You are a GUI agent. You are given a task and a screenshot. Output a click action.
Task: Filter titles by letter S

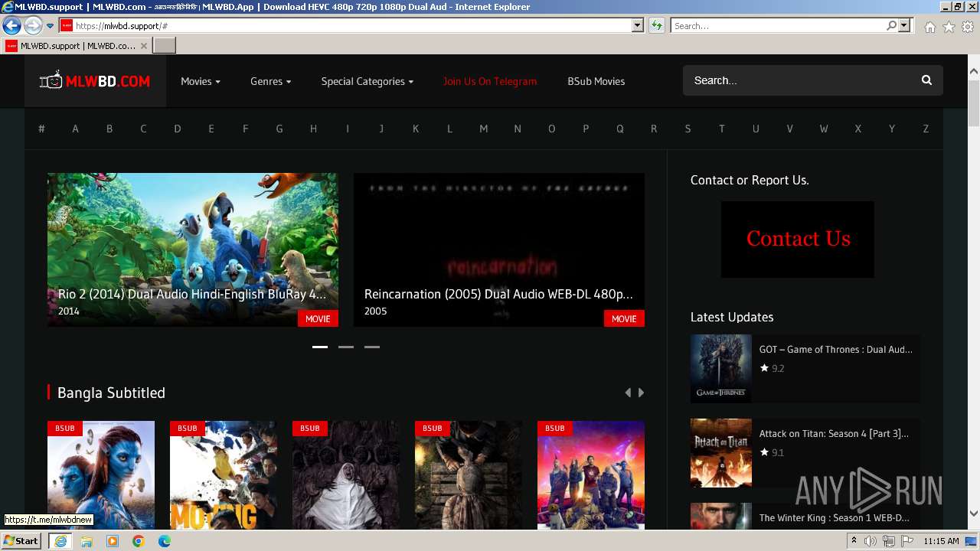[x=688, y=129]
